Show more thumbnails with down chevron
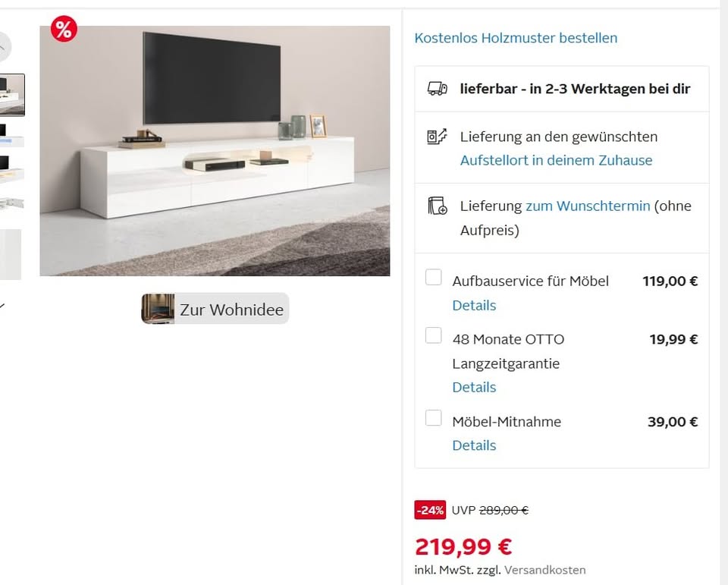 coord(2,306)
